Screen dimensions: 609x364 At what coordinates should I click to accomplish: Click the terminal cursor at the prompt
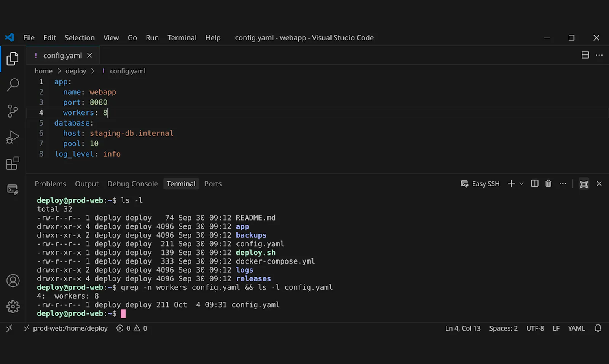pos(123,313)
